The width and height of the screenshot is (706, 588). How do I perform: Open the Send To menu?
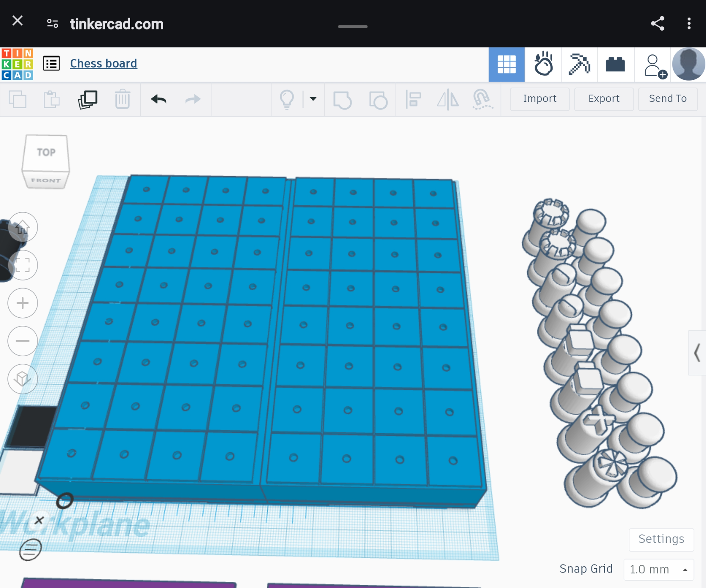(668, 99)
